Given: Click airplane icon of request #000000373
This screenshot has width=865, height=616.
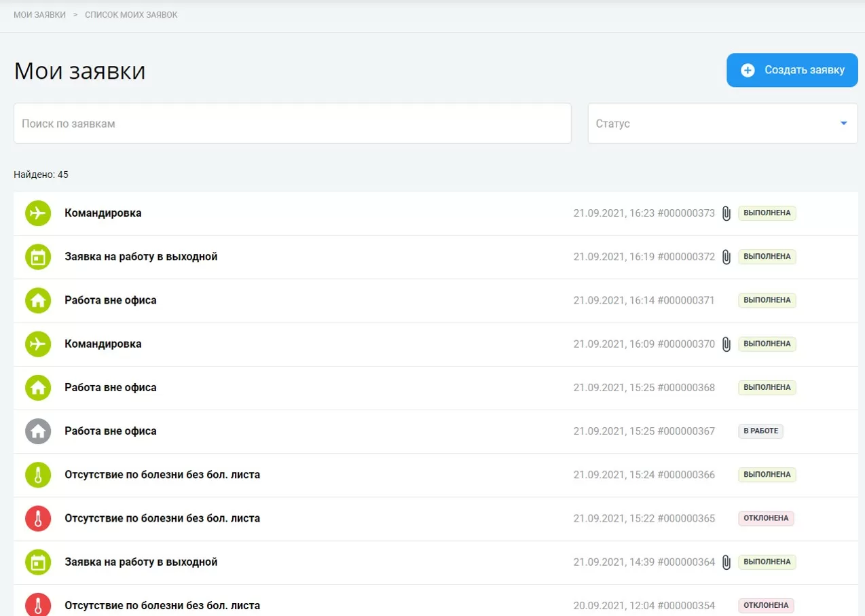Looking at the screenshot, I should pyautogui.click(x=38, y=213).
